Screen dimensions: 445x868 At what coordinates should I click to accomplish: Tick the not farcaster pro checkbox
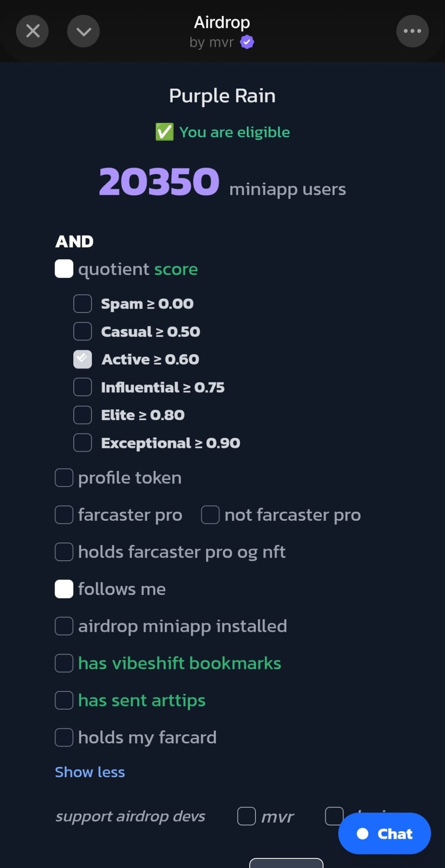[210, 515]
